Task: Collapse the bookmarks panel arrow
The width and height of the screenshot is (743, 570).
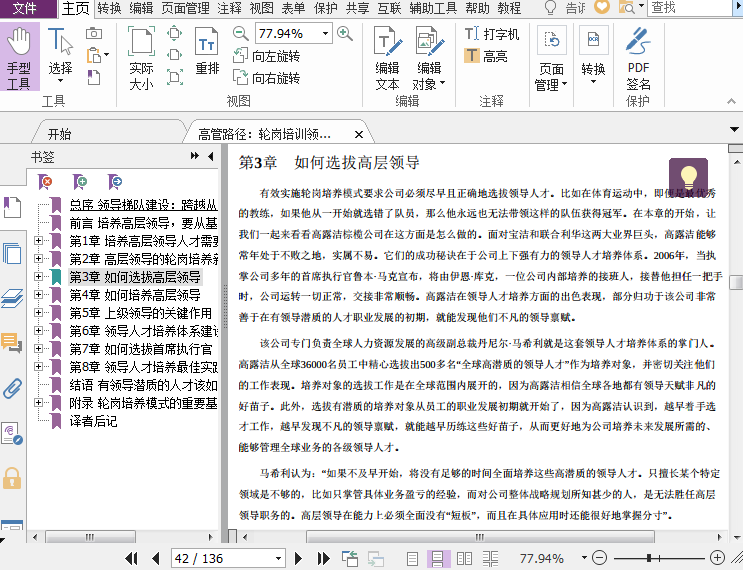Action: tap(210, 156)
